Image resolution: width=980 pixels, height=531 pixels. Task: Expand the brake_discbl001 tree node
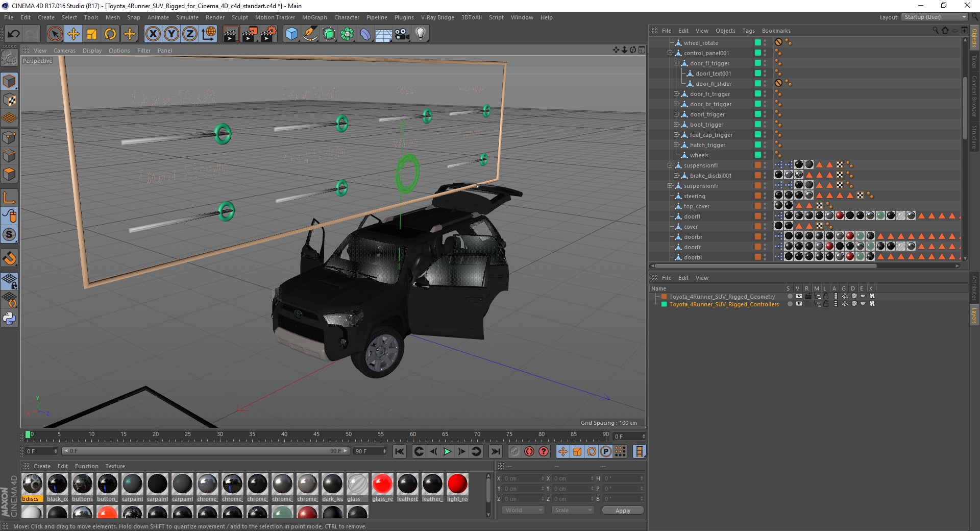click(x=676, y=176)
